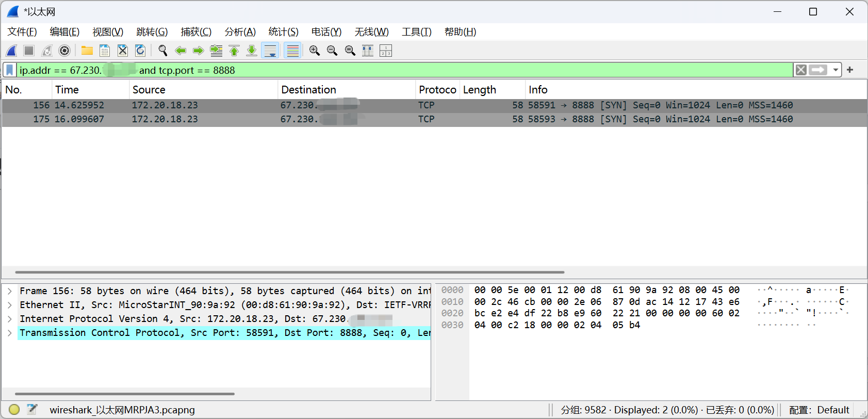Click the find packet magnifier icon
The height and width of the screenshot is (419, 868).
163,51
